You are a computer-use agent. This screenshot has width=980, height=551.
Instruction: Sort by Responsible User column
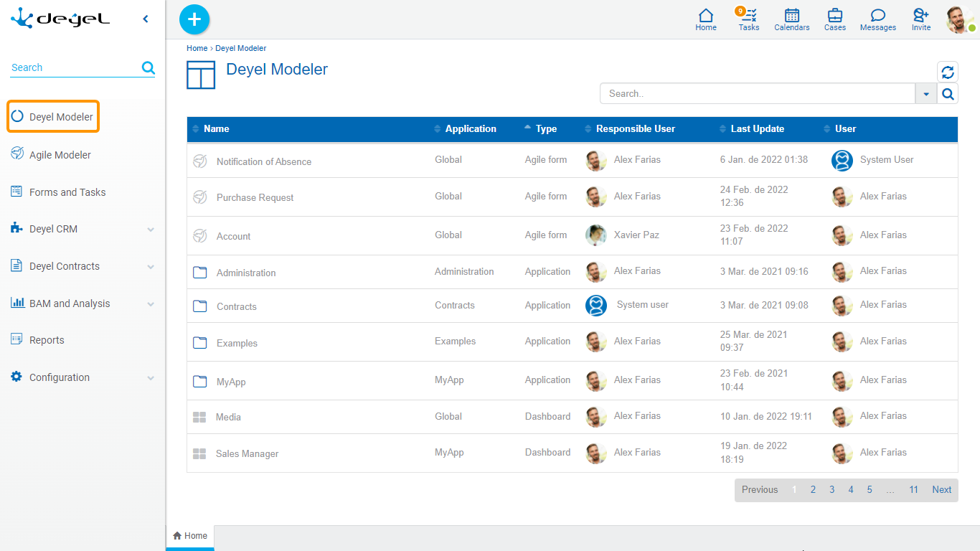click(x=636, y=129)
